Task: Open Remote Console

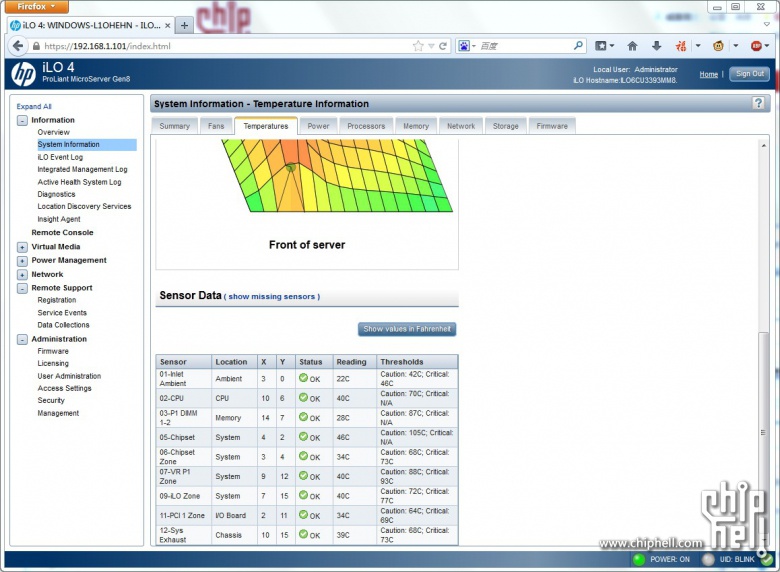Action: coord(62,233)
